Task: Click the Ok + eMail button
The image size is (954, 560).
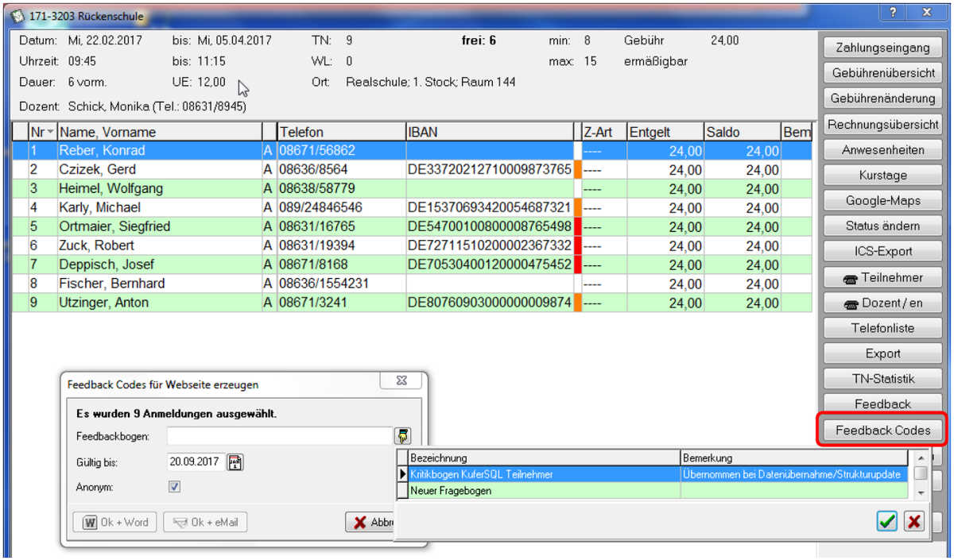Action: click(206, 523)
